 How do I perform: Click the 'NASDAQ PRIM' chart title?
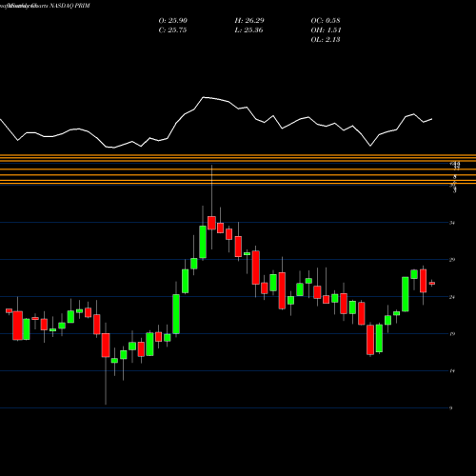tap(69, 6)
